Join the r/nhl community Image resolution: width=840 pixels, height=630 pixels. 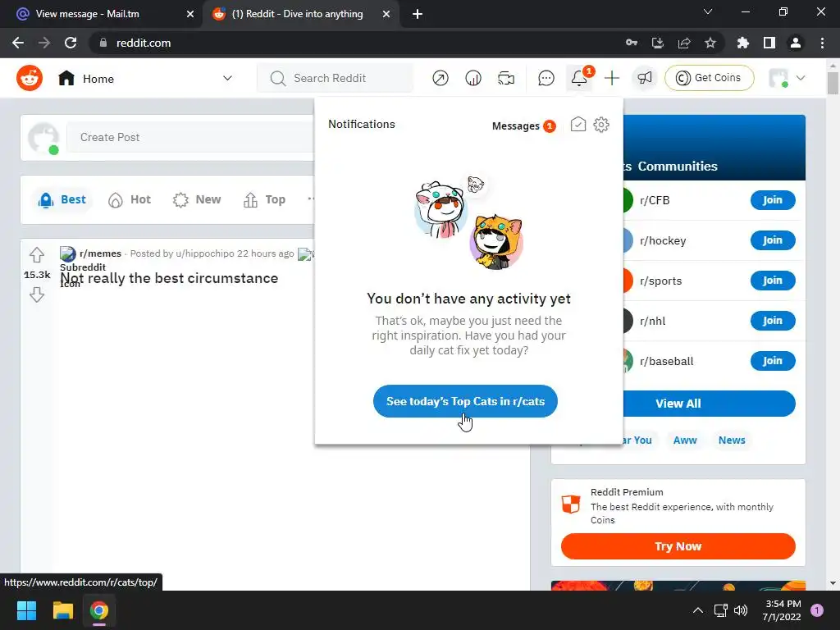click(773, 321)
